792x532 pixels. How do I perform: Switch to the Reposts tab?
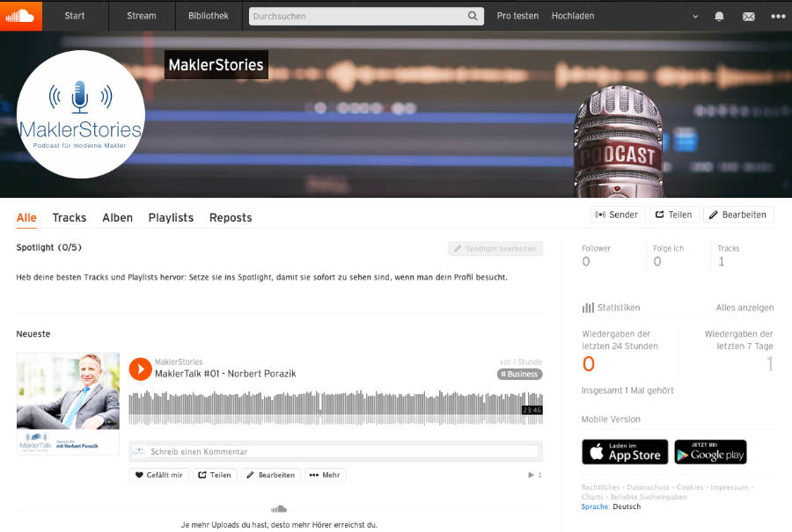tap(231, 217)
